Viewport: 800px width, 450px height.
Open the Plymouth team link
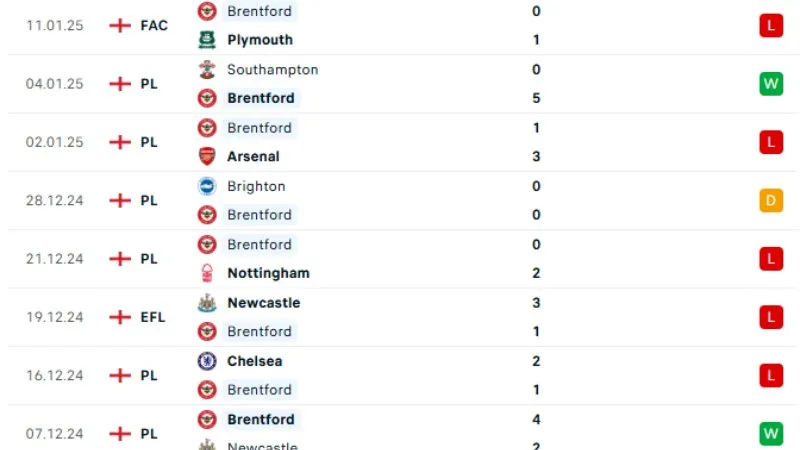pos(260,40)
